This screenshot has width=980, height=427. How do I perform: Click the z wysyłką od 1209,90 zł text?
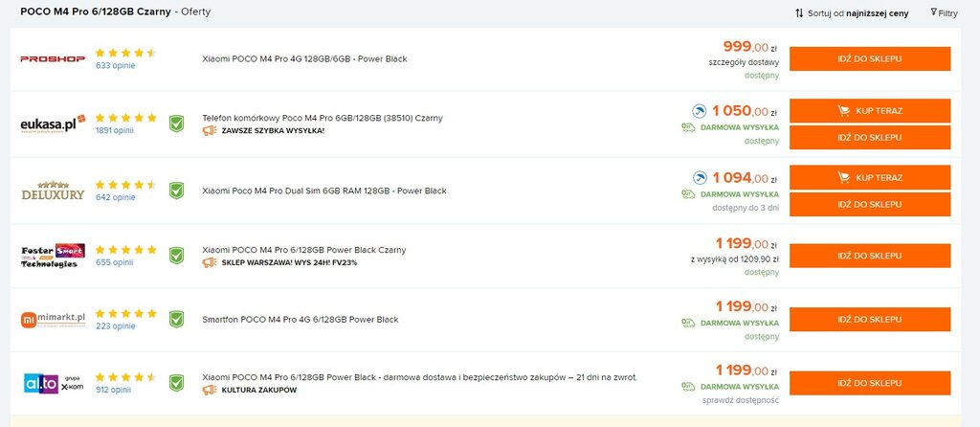[735, 258]
